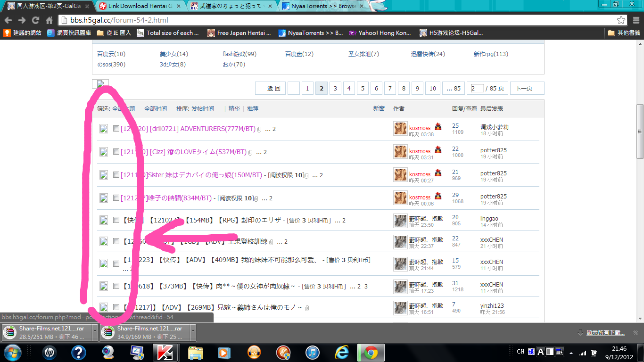Image resolution: width=644 pixels, height=362 pixels.
Task: Check the box next to the 封印のエリザ thread
Action: (x=116, y=220)
